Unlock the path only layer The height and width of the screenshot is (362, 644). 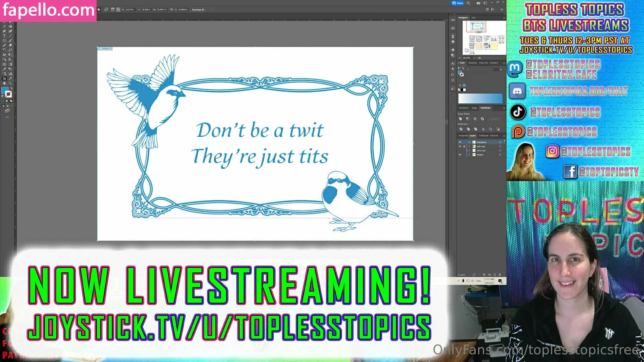(x=464, y=146)
